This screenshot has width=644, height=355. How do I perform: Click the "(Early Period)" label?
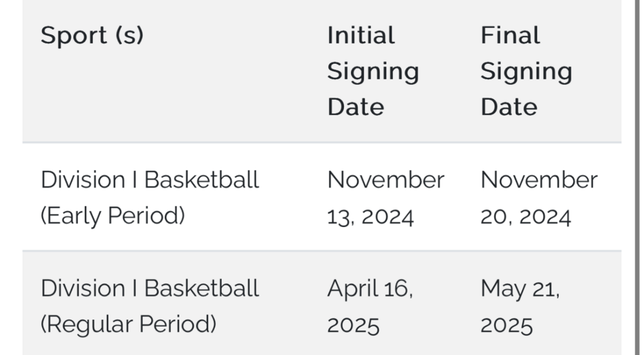pos(113,216)
